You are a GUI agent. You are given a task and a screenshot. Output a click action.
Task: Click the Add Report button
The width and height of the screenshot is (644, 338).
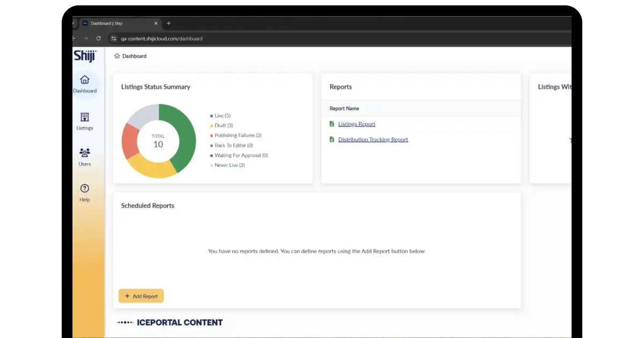(x=141, y=296)
